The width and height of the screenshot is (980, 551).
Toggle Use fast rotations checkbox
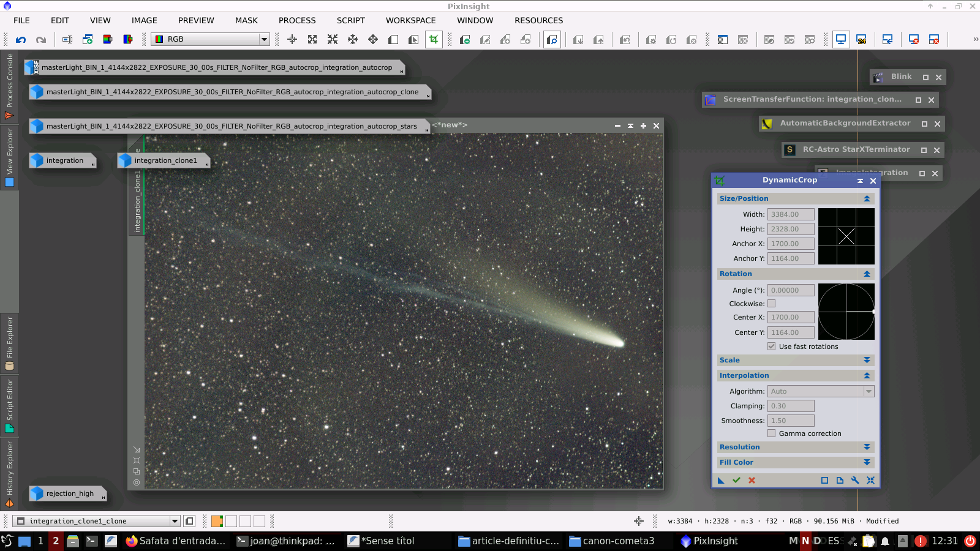coord(772,347)
